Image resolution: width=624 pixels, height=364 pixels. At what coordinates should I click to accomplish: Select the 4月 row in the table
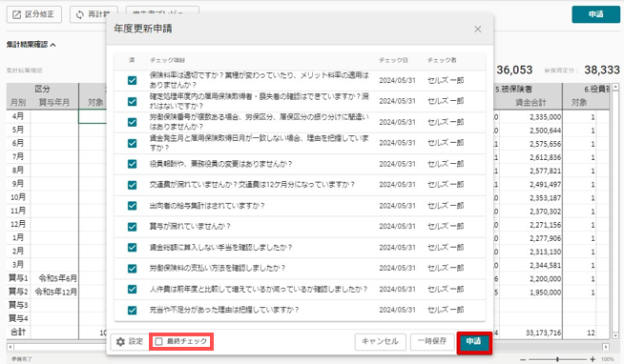[x=18, y=116]
